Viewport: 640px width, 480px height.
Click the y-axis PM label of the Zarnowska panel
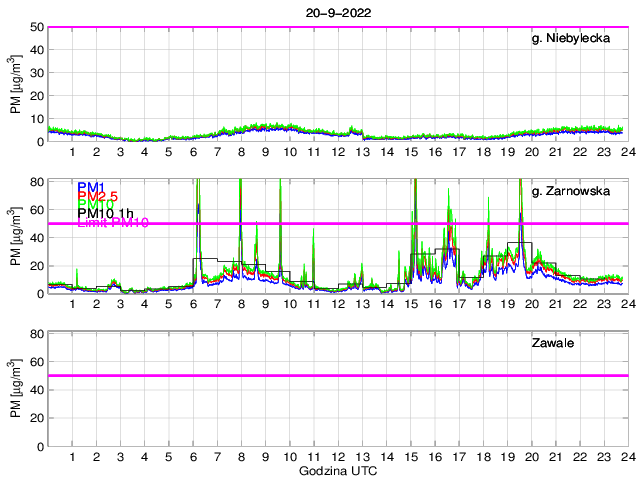click(16, 237)
